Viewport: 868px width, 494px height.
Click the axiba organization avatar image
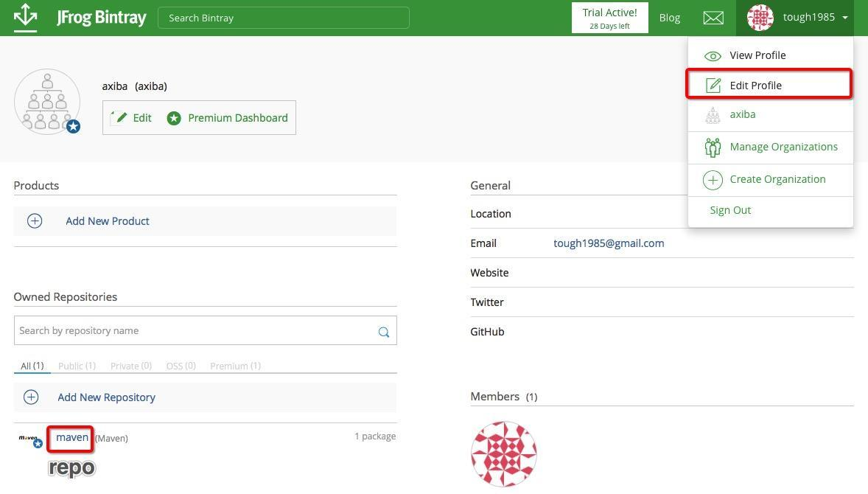coord(47,102)
